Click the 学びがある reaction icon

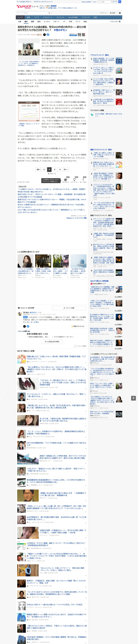[66, 180]
